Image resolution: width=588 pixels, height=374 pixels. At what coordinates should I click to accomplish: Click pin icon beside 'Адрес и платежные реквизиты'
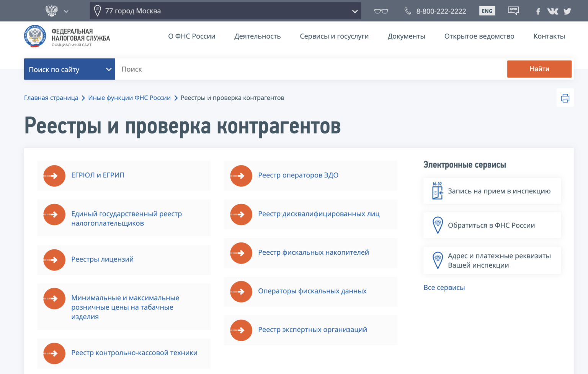[x=438, y=260]
